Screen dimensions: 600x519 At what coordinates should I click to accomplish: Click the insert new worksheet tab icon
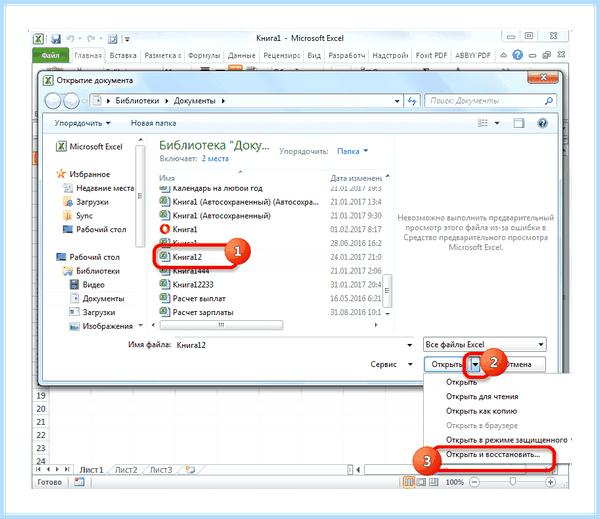pos(190,470)
